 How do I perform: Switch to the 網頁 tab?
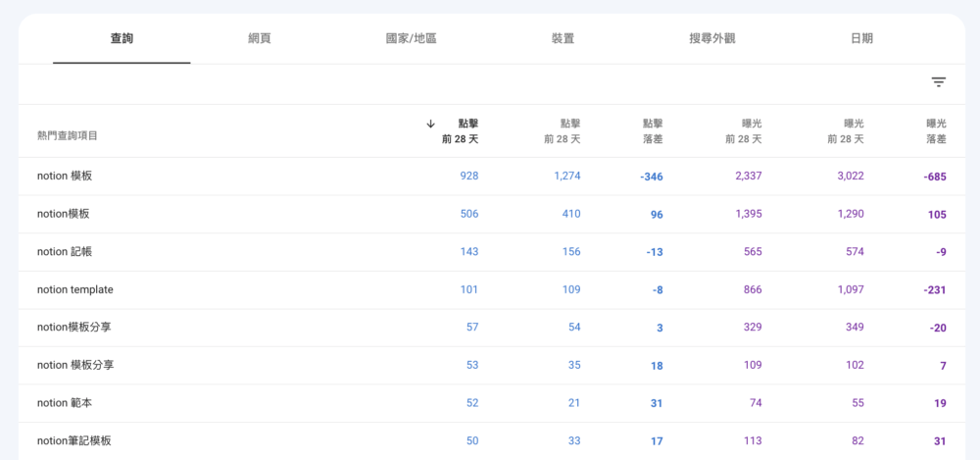(x=260, y=39)
